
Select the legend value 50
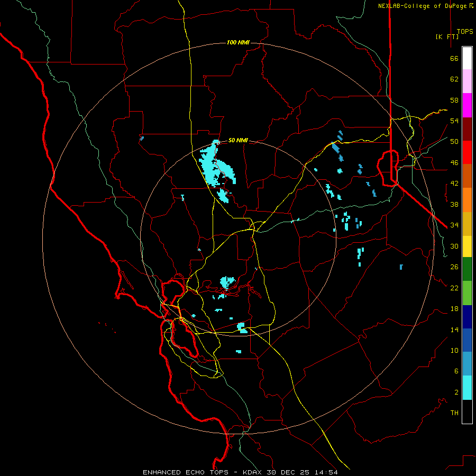pos(454,142)
